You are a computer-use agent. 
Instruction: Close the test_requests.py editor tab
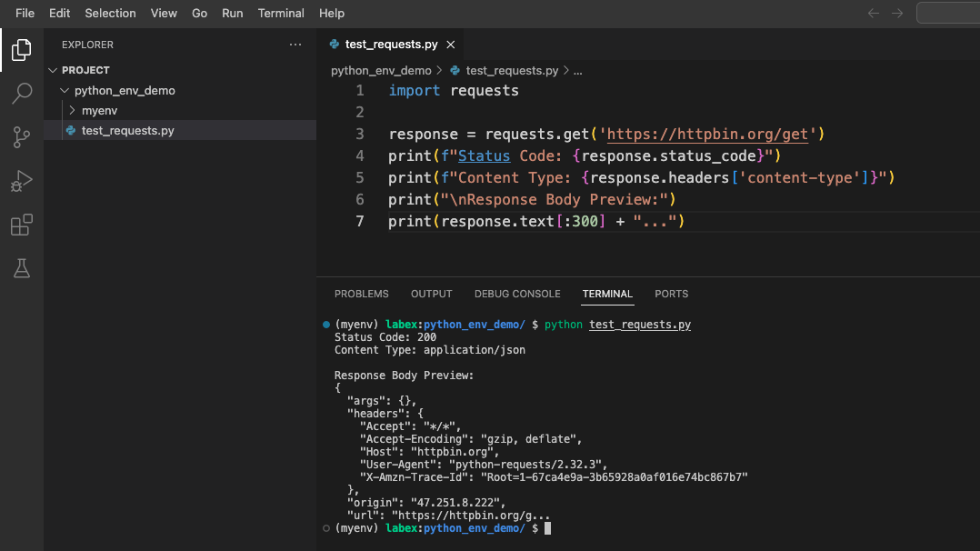point(451,45)
